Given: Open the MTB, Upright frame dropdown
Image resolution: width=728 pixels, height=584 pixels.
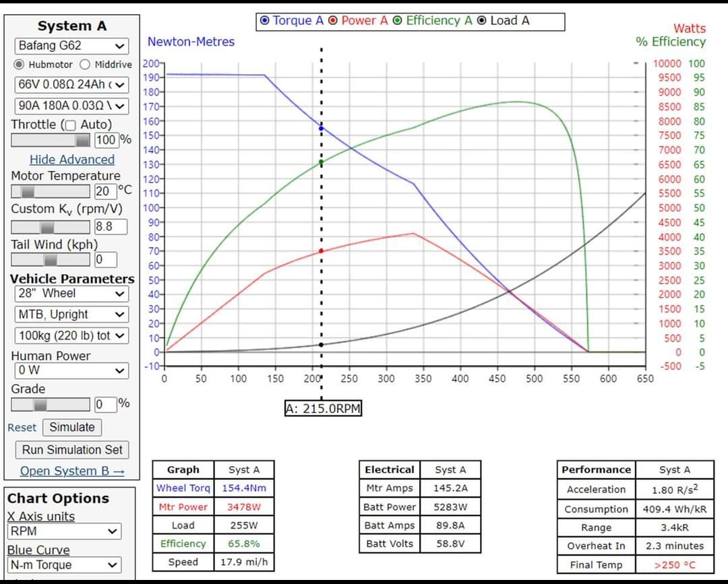Looking at the screenshot, I should 71,315.
